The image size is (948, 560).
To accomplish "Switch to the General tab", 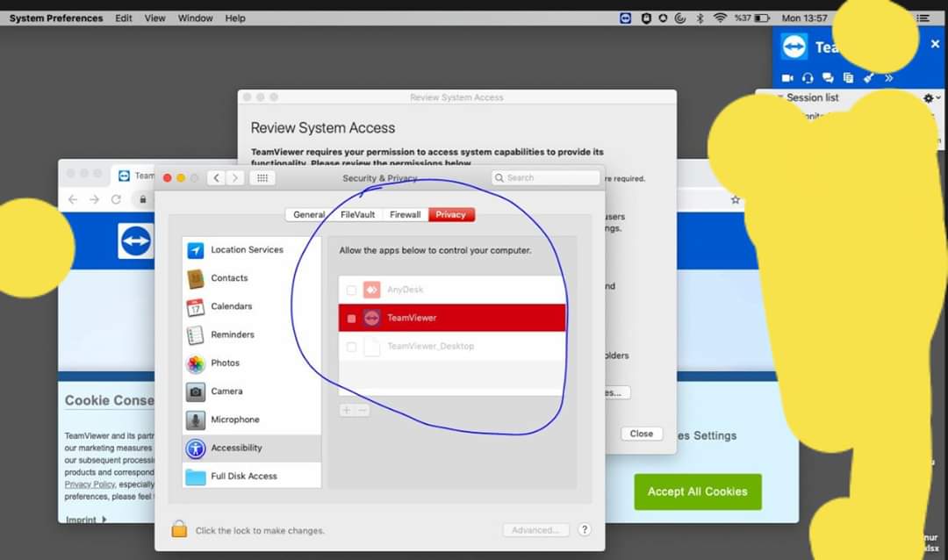I will [x=308, y=215].
